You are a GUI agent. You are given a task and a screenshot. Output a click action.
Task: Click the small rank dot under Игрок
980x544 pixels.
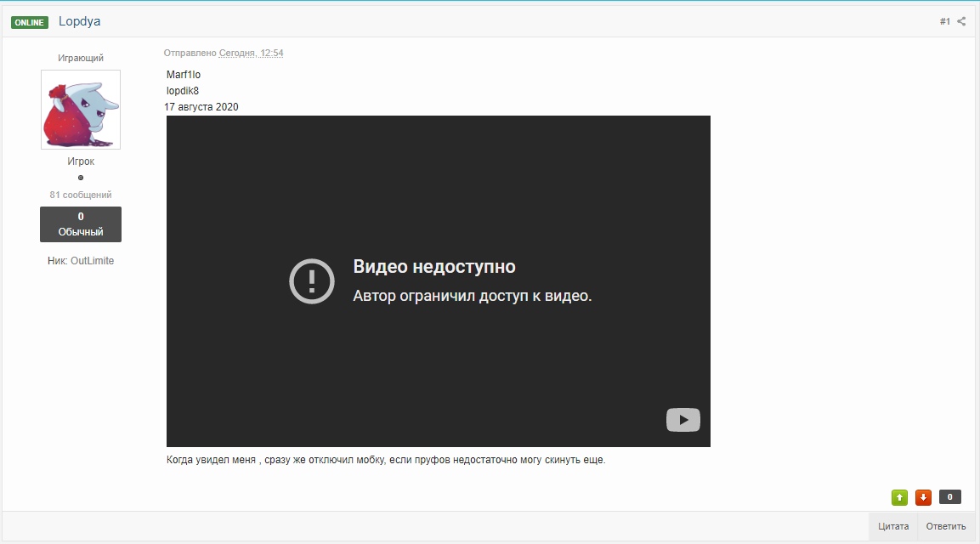tap(81, 178)
